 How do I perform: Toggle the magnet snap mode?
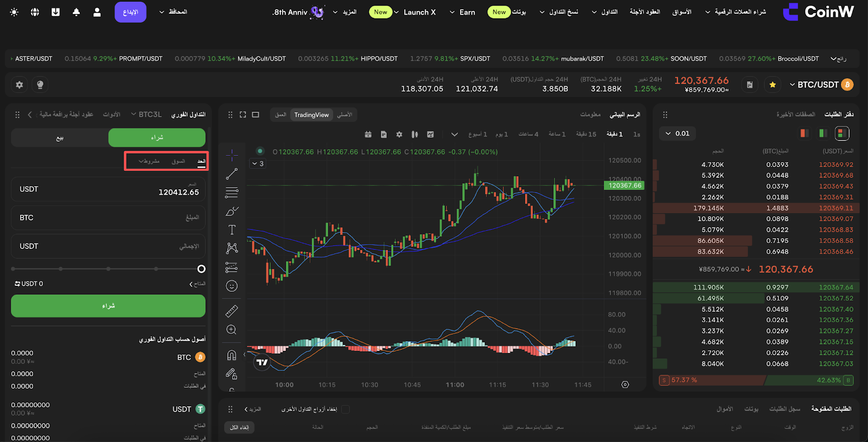click(x=232, y=355)
